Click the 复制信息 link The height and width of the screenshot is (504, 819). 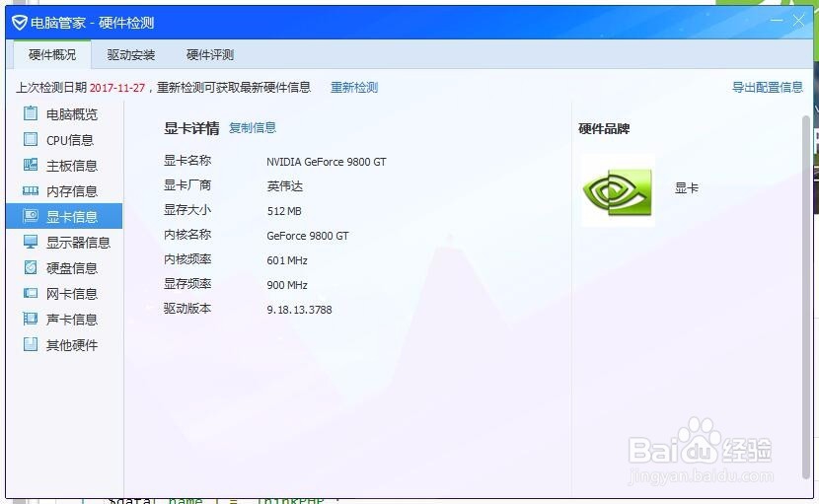(x=253, y=127)
